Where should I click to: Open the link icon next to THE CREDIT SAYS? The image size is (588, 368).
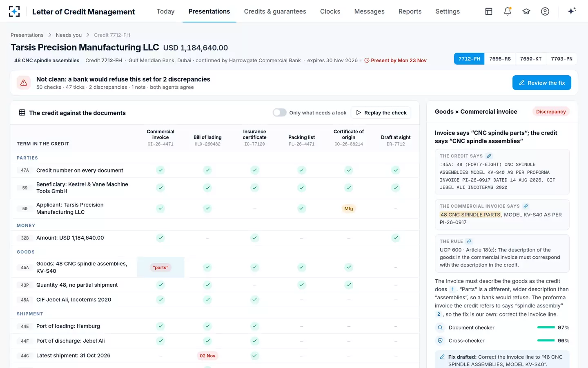pos(489,156)
